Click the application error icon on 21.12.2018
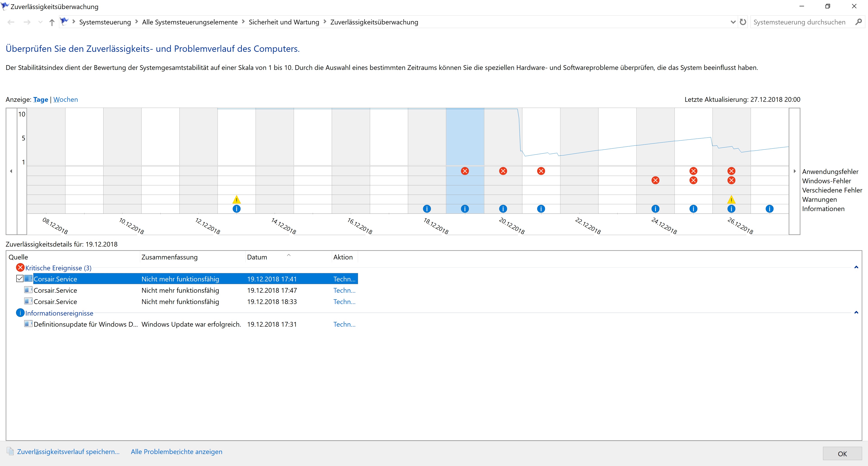 pyautogui.click(x=541, y=171)
